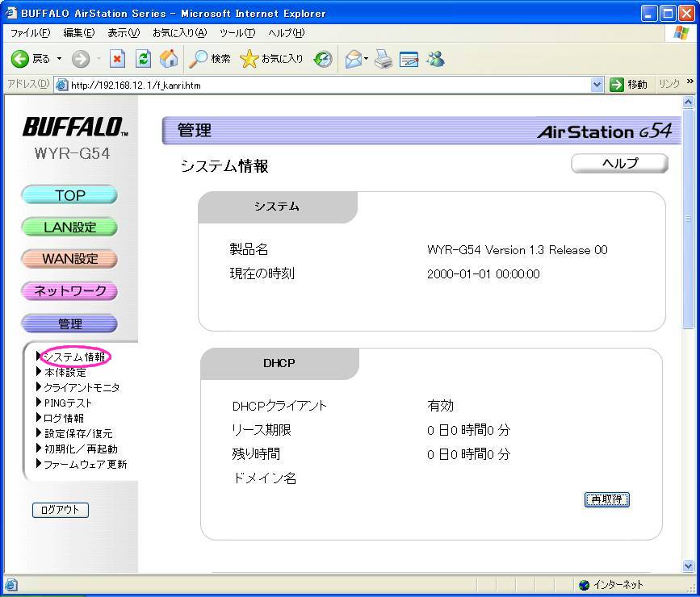Image resolution: width=700 pixels, height=597 pixels.
Task: Click the Mail envelope toolbar icon
Action: 353,59
